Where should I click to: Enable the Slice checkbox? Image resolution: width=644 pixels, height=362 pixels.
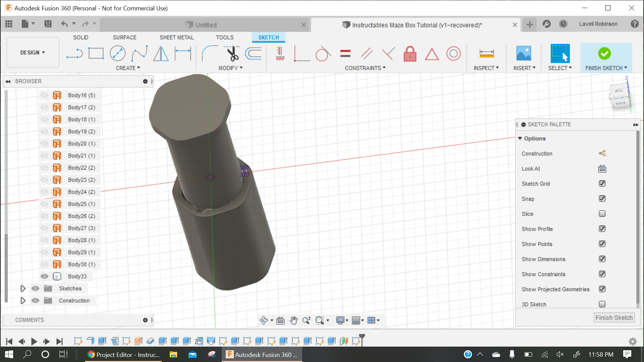click(x=602, y=214)
